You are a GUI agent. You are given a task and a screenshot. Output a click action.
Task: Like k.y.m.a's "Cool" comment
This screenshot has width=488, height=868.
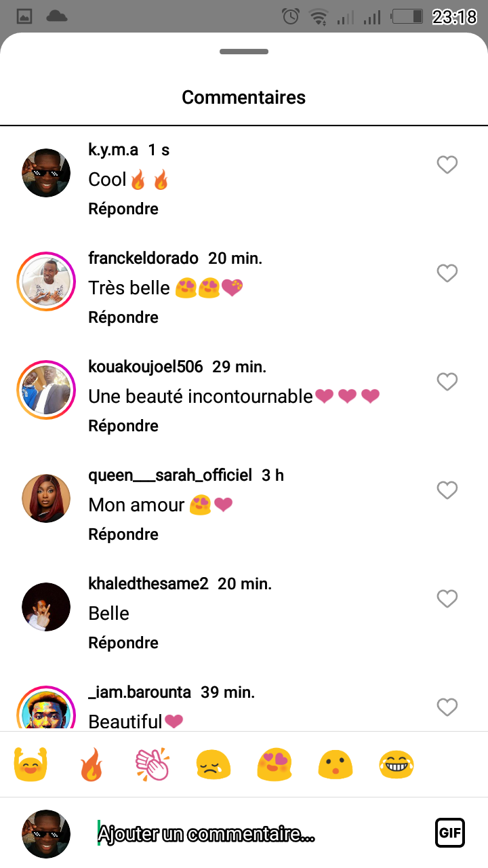click(x=447, y=165)
